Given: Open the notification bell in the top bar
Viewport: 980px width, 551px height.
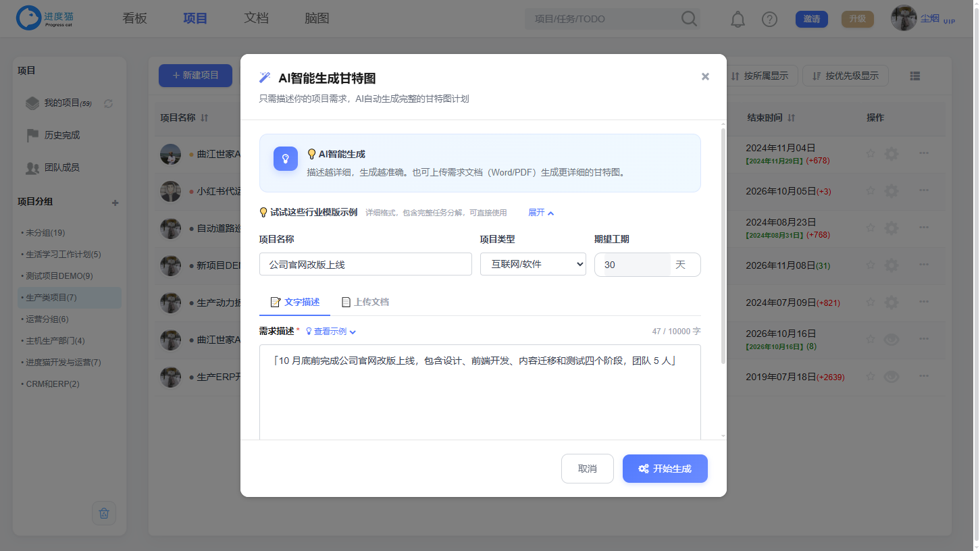Looking at the screenshot, I should [x=738, y=20].
